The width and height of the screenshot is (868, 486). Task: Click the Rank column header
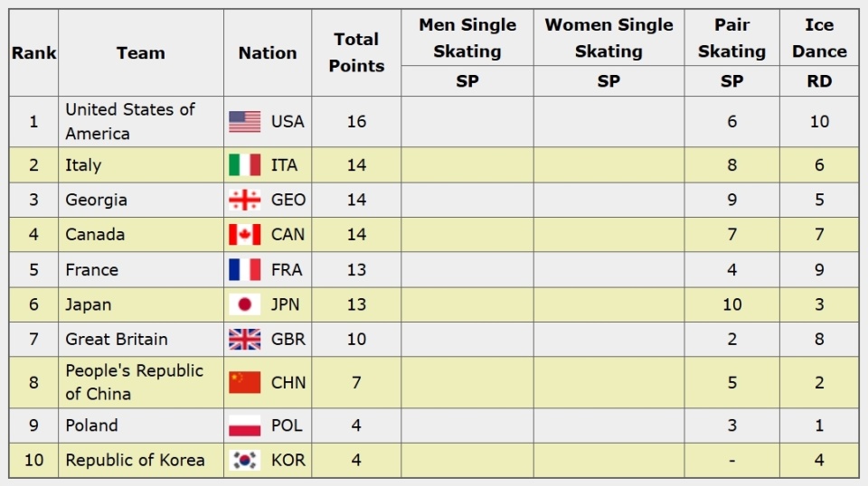pyautogui.click(x=33, y=53)
